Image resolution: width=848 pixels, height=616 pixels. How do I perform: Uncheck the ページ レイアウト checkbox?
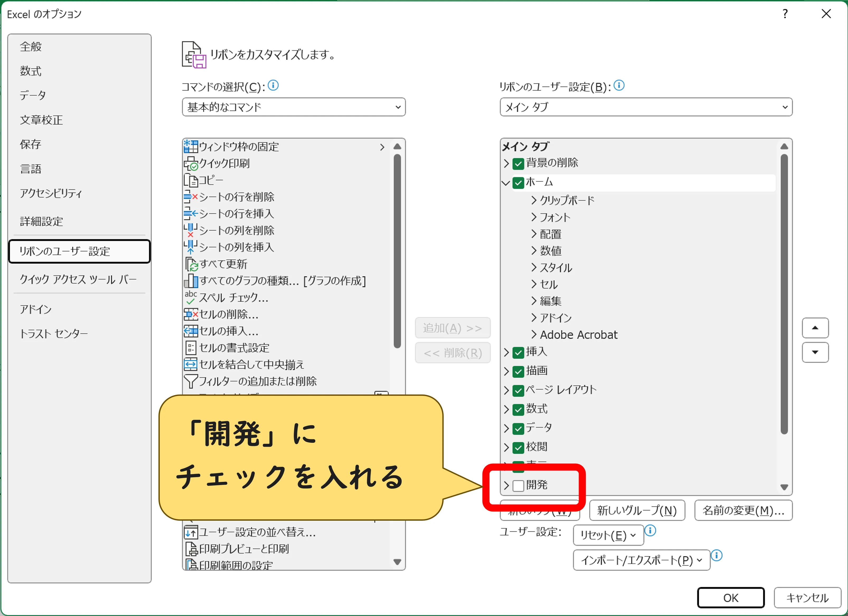(518, 390)
